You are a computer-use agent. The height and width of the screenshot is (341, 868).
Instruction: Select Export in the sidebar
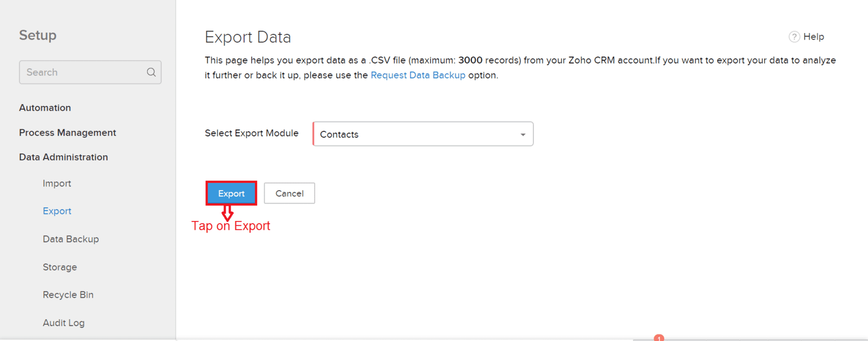[x=57, y=211]
